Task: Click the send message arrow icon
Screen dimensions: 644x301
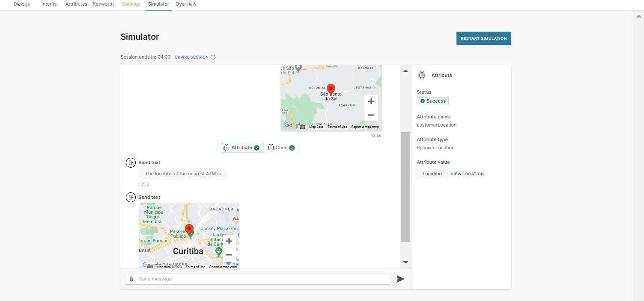Action: 400,279
